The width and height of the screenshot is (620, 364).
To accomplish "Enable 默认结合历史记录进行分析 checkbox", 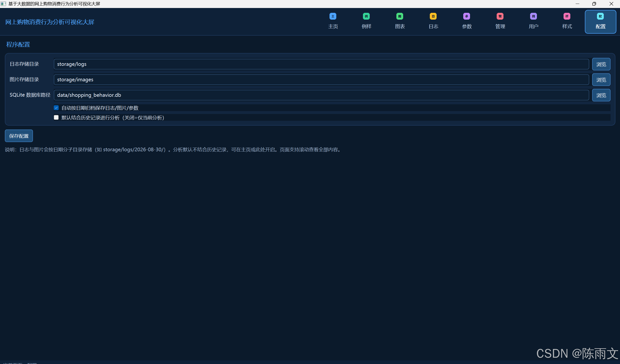I will [56, 117].
